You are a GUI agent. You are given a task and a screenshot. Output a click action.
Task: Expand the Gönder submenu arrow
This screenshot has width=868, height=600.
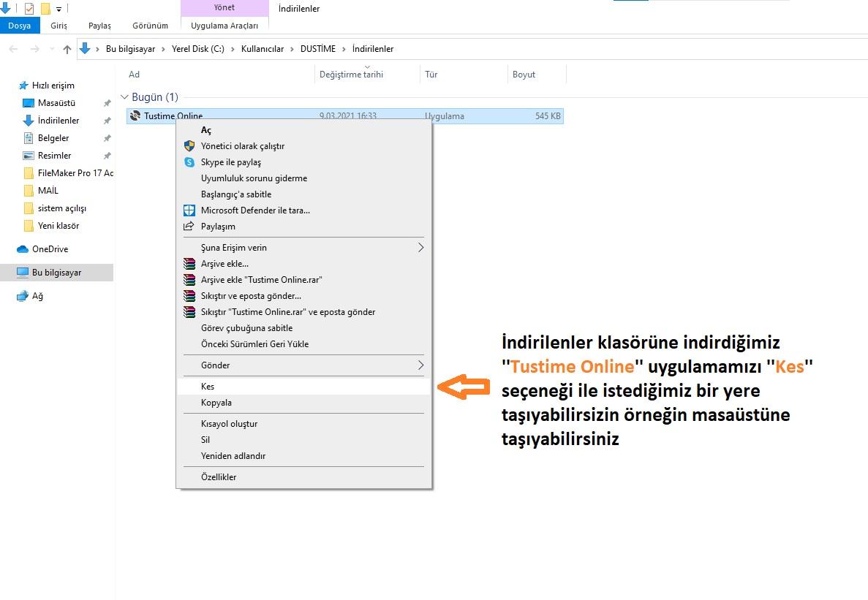coord(420,365)
